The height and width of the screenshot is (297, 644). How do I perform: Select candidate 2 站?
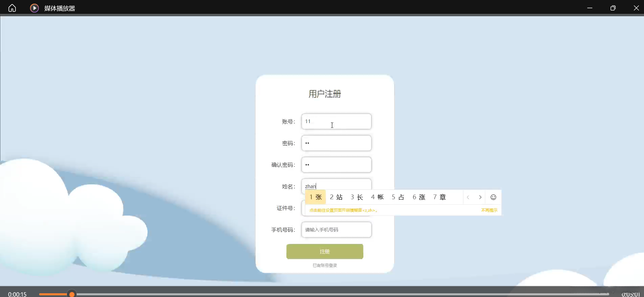(x=336, y=197)
